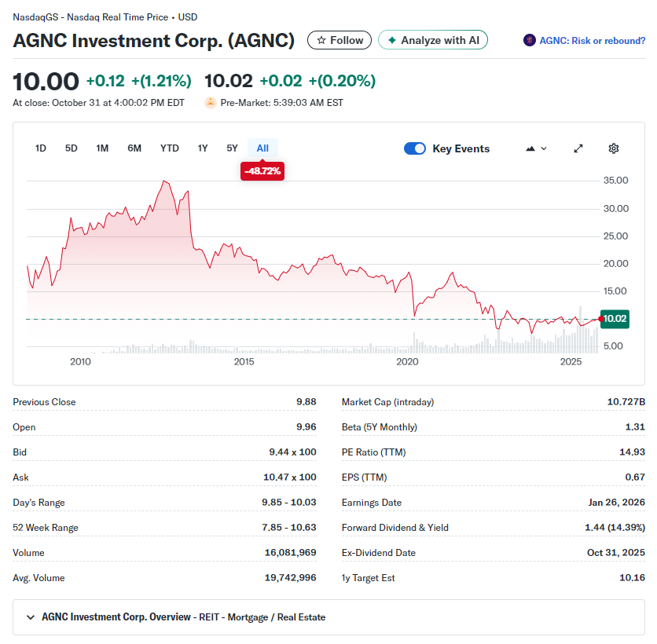Screen dimensions: 657x644
Task: Click the Bid value 9.44 x 100
Action: (x=292, y=452)
